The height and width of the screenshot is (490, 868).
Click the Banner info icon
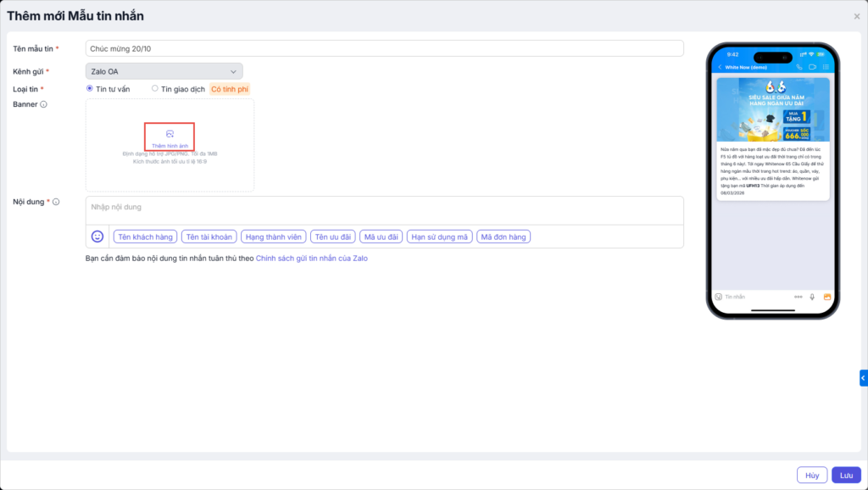pyautogui.click(x=44, y=104)
